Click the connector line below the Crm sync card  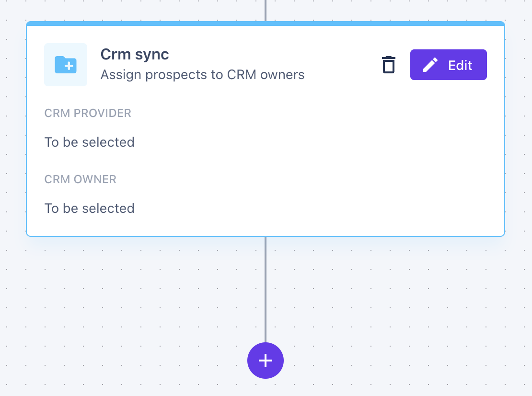click(266, 288)
